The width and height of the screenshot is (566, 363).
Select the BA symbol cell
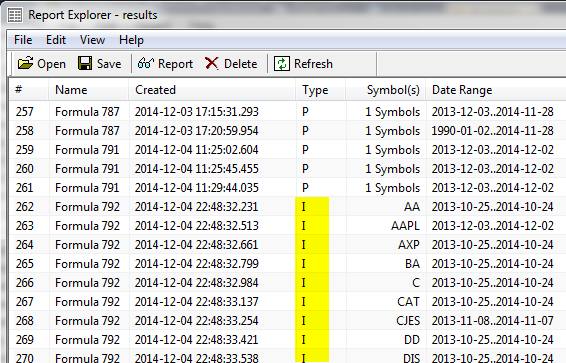pyautogui.click(x=413, y=264)
